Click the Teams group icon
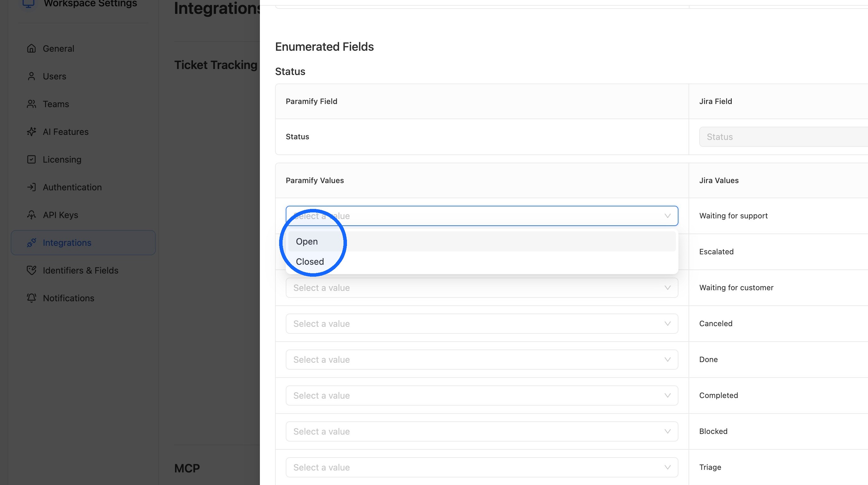The height and width of the screenshot is (485, 868). pos(31,104)
